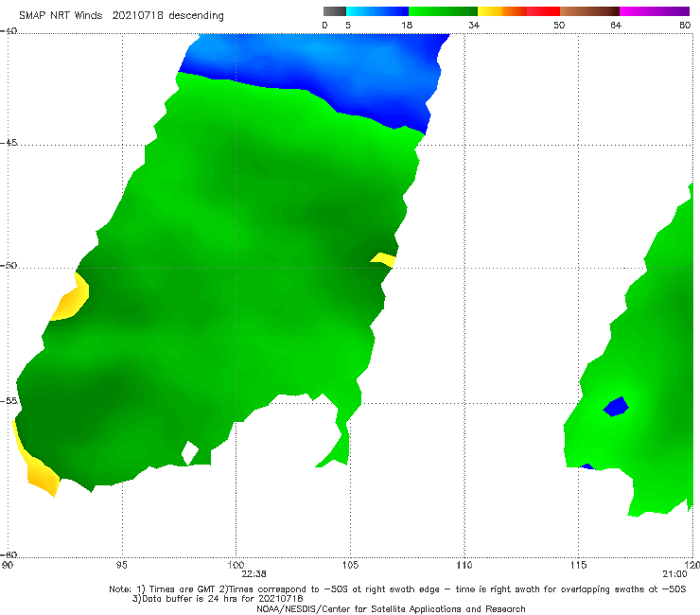
Task: Click the gray segment of the wind color bar
Action: tap(335, 11)
